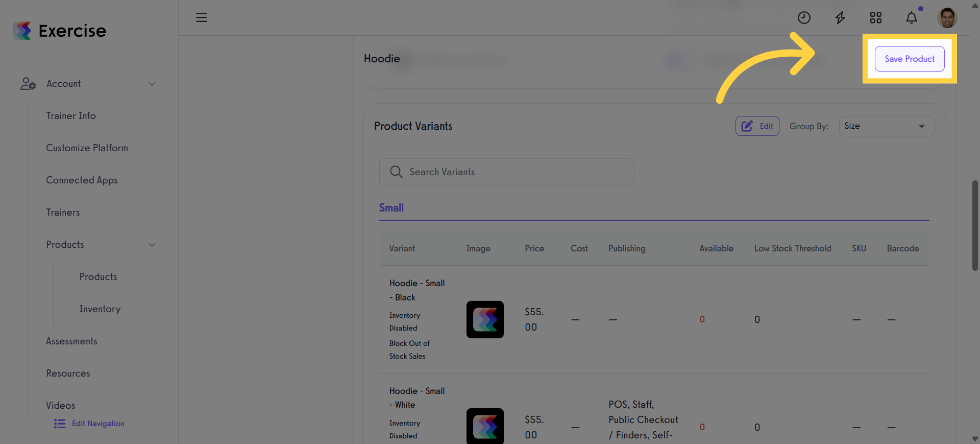Click the SKU column header

[x=859, y=248]
